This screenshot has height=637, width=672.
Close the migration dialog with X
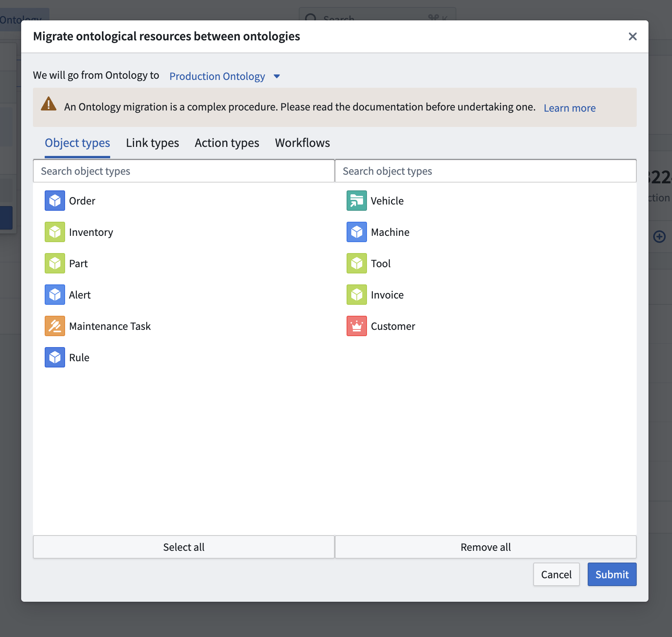[x=632, y=36]
